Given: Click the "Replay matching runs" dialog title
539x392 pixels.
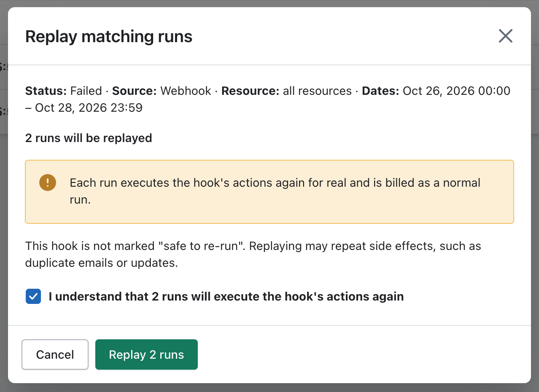Looking at the screenshot, I should coord(109,37).
